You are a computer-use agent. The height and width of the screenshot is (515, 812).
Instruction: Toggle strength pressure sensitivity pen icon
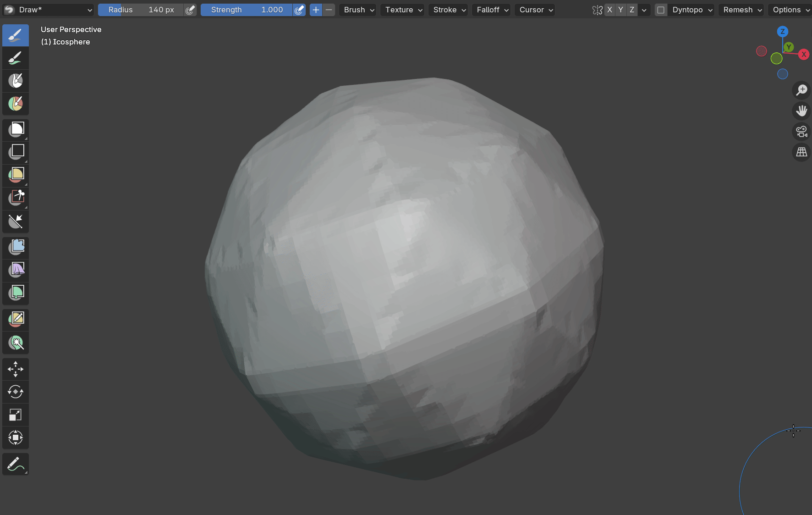[299, 10]
